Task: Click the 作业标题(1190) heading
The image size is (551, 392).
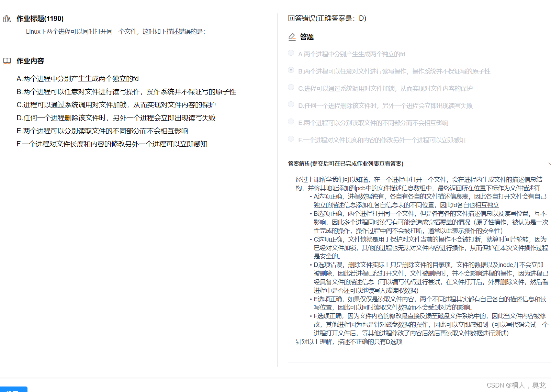Action: tap(40, 19)
